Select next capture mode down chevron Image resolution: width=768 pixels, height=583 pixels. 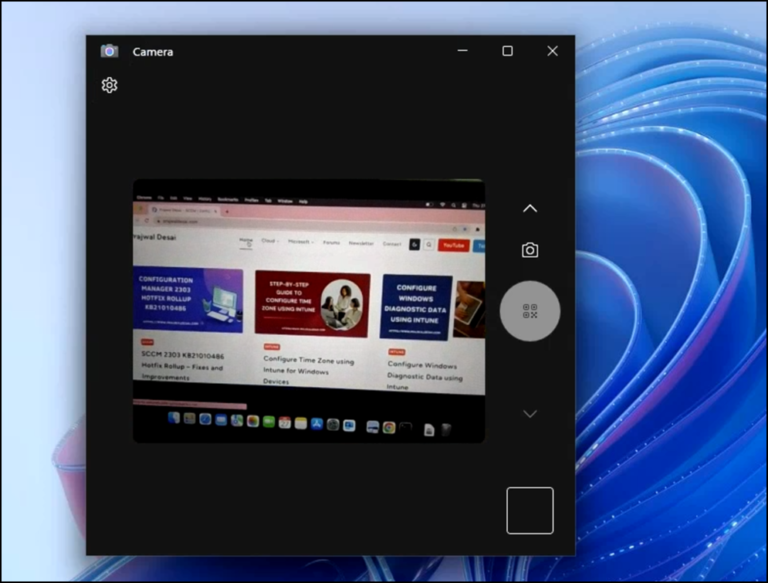point(530,414)
